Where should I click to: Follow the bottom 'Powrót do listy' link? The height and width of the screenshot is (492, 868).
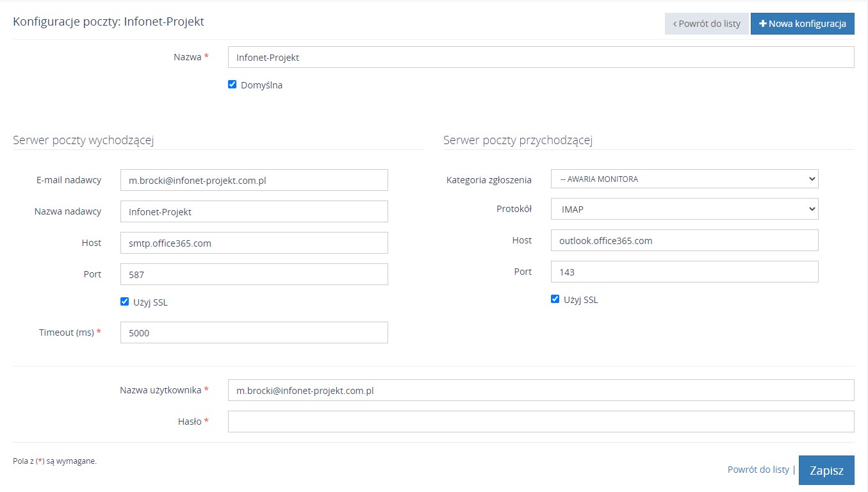click(758, 470)
